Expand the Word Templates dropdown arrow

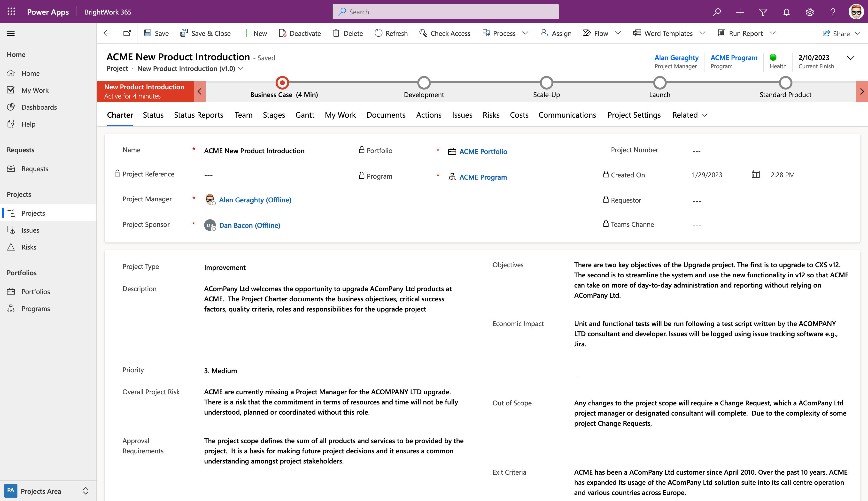click(x=702, y=33)
